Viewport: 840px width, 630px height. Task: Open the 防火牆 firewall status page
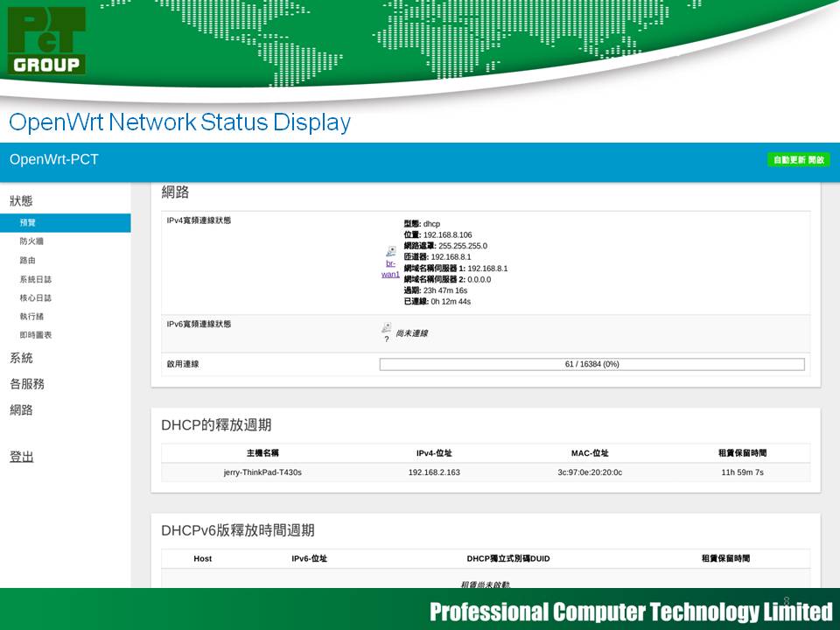[x=31, y=241]
